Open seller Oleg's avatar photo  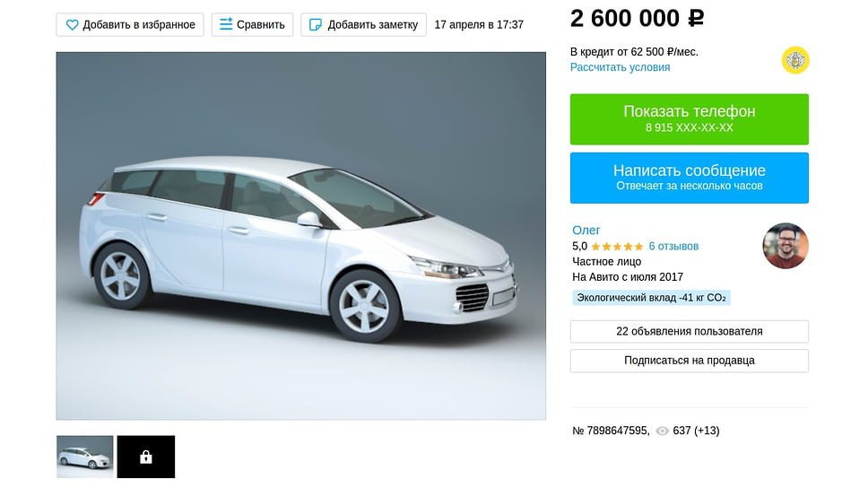pyautogui.click(x=785, y=246)
